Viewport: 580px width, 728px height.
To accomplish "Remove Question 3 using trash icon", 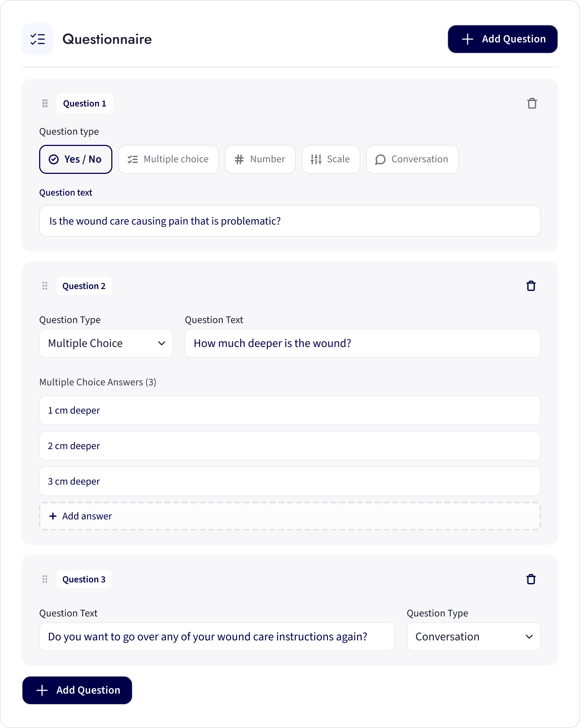I will (531, 580).
